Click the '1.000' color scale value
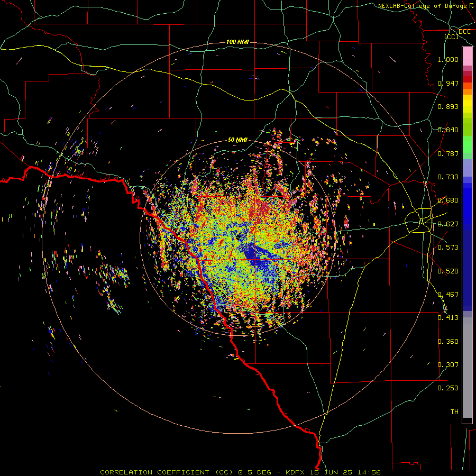The image size is (476, 476). (448, 59)
